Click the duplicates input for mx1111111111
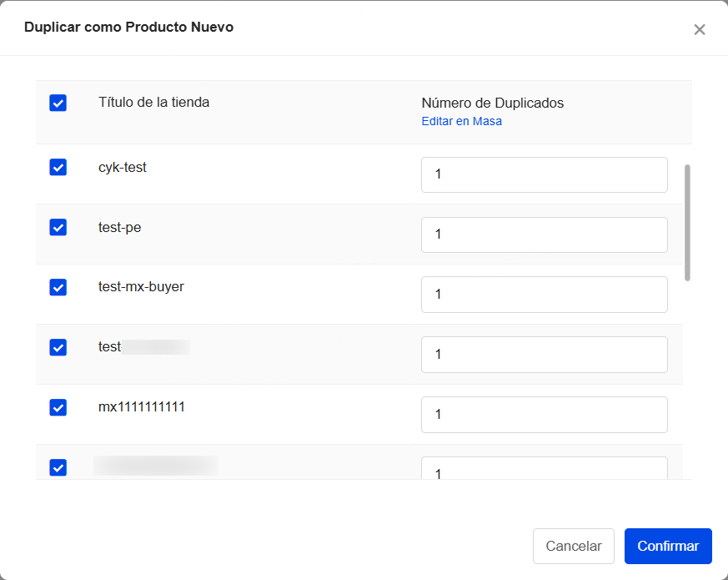The image size is (728, 580). [x=544, y=415]
